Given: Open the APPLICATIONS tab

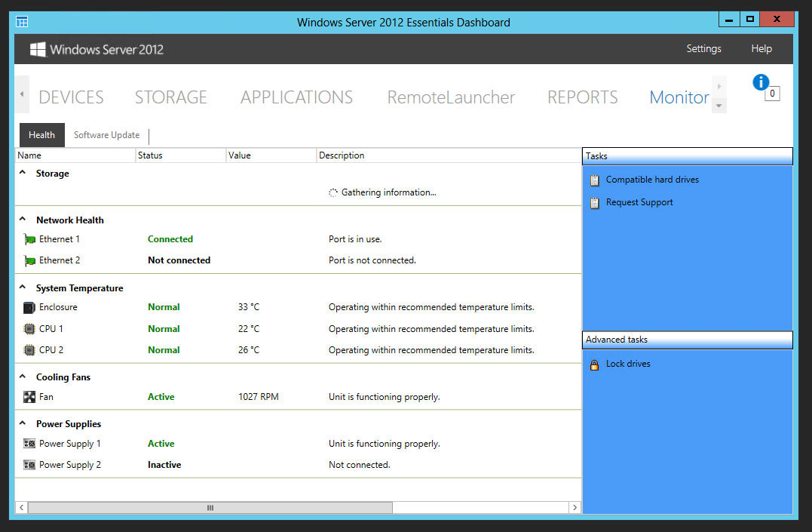Looking at the screenshot, I should pos(297,97).
